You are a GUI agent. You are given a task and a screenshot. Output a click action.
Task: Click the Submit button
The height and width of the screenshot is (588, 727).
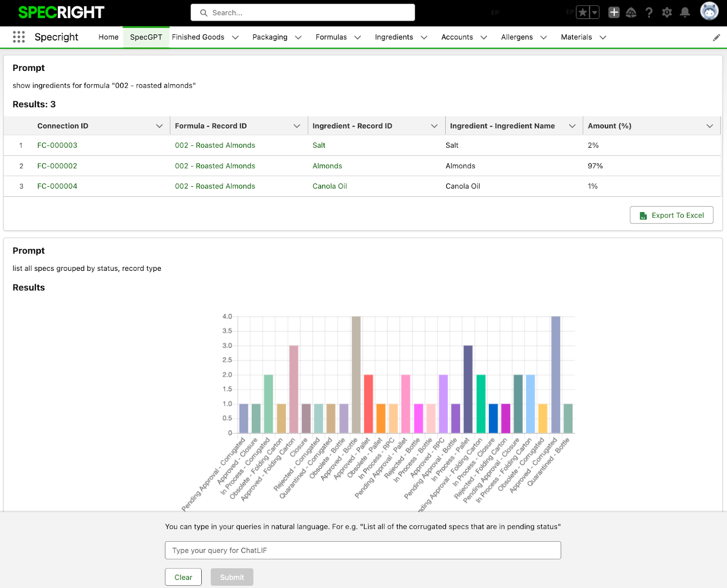[x=232, y=577]
